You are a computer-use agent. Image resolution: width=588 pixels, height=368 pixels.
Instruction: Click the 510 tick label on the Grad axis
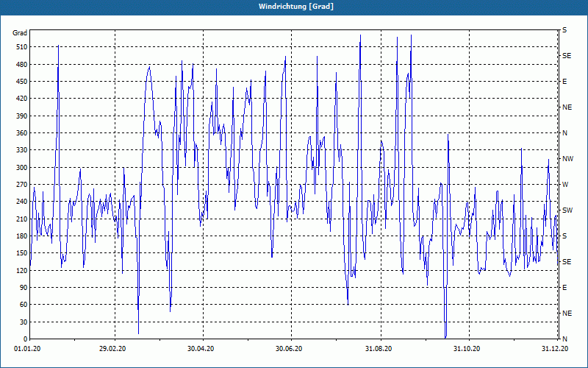(22, 47)
